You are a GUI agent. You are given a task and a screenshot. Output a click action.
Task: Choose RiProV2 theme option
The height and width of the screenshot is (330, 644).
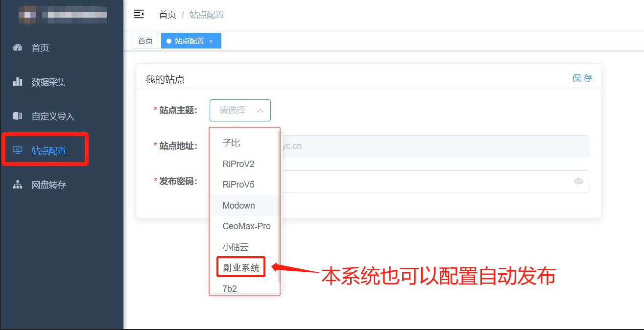(239, 164)
